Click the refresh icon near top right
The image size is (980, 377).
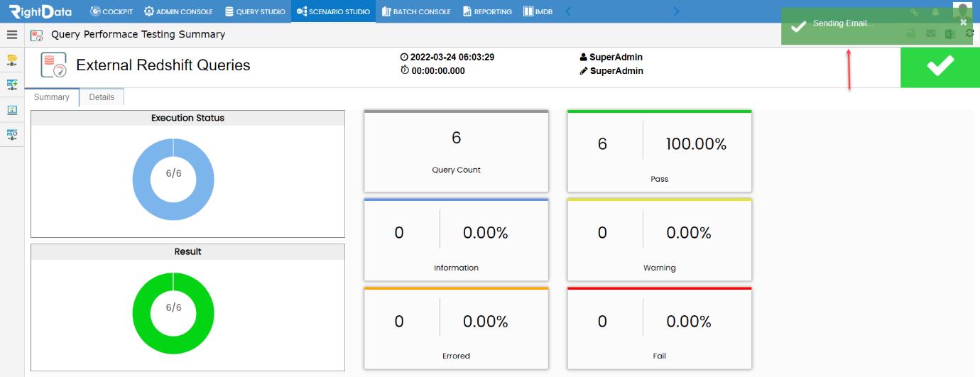tap(969, 33)
